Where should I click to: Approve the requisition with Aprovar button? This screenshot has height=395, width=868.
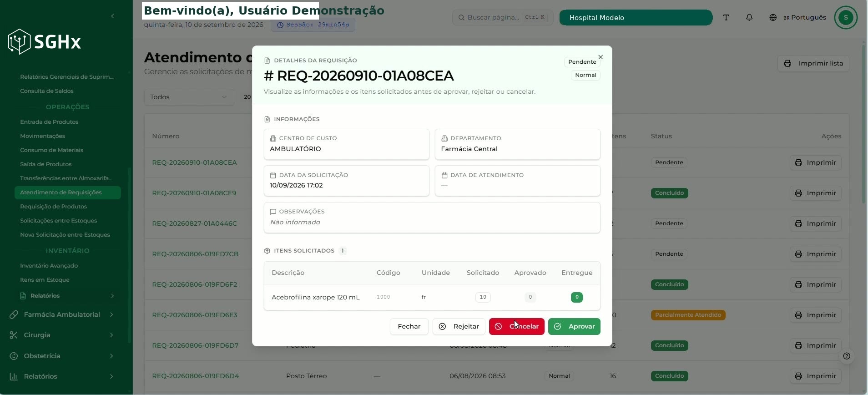(574, 326)
